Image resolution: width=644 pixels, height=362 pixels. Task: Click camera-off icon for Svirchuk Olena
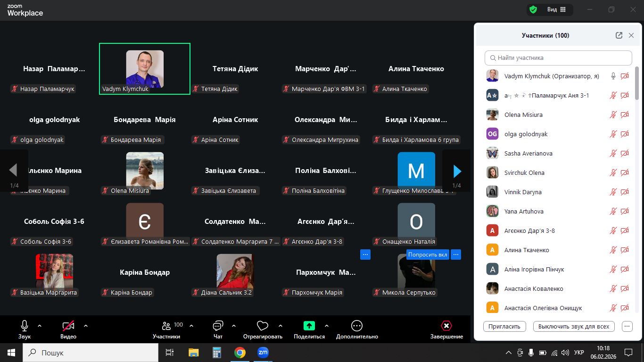click(625, 173)
